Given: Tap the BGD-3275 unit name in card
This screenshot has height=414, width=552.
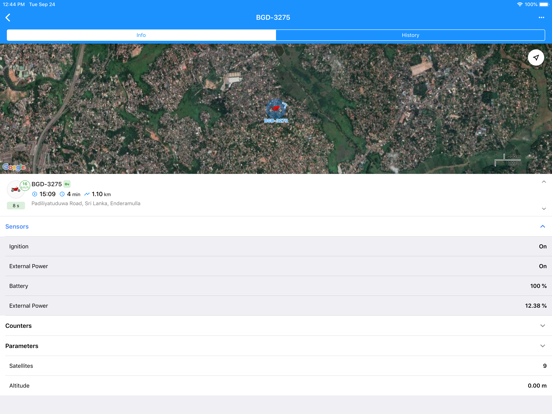Looking at the screenshot, I should tap(46, 184).
